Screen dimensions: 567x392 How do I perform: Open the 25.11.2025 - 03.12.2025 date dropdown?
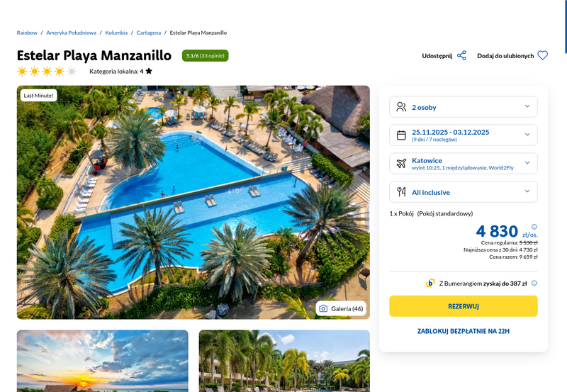(x=464, y=135)
